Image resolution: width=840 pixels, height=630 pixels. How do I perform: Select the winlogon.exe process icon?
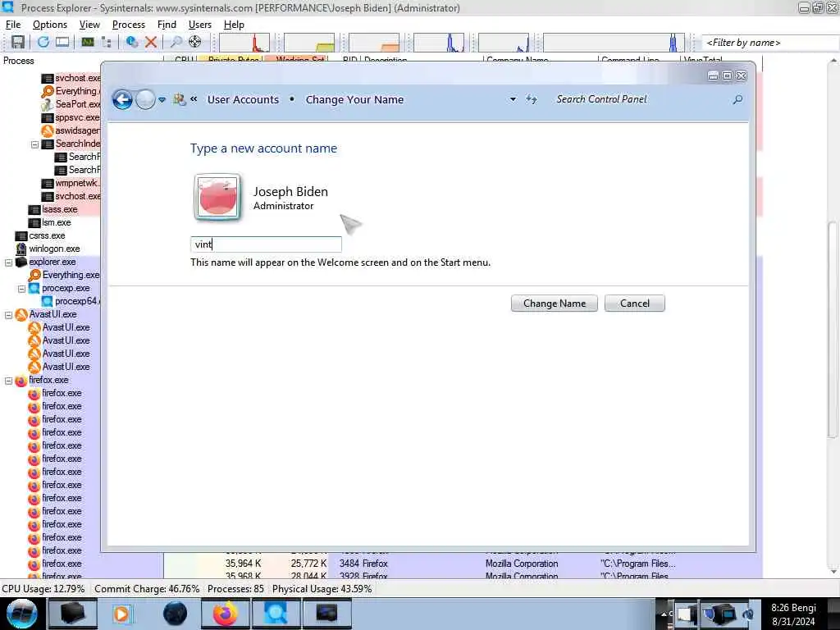(21, 249)
